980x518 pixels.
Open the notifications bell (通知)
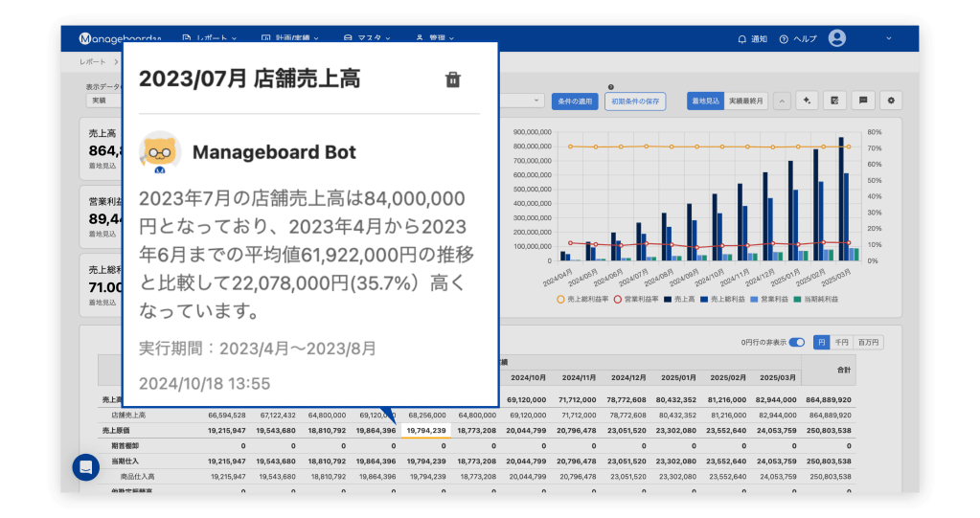pos(752,39)
